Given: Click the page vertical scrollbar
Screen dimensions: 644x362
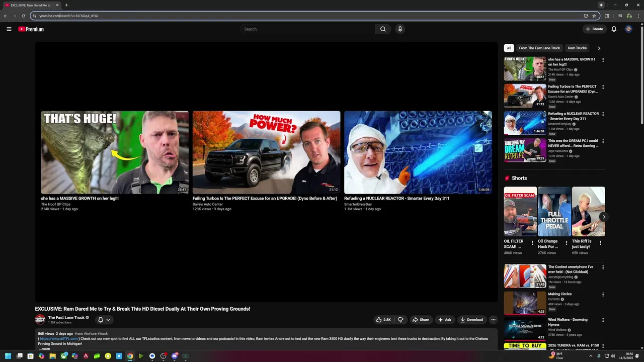Looking at the screenshot, I should [642, 75].
